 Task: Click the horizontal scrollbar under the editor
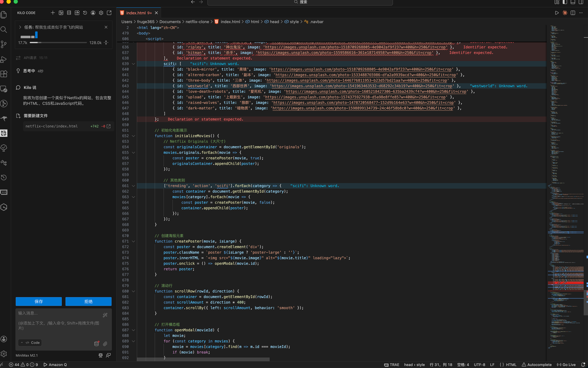(x=203, y=359)
